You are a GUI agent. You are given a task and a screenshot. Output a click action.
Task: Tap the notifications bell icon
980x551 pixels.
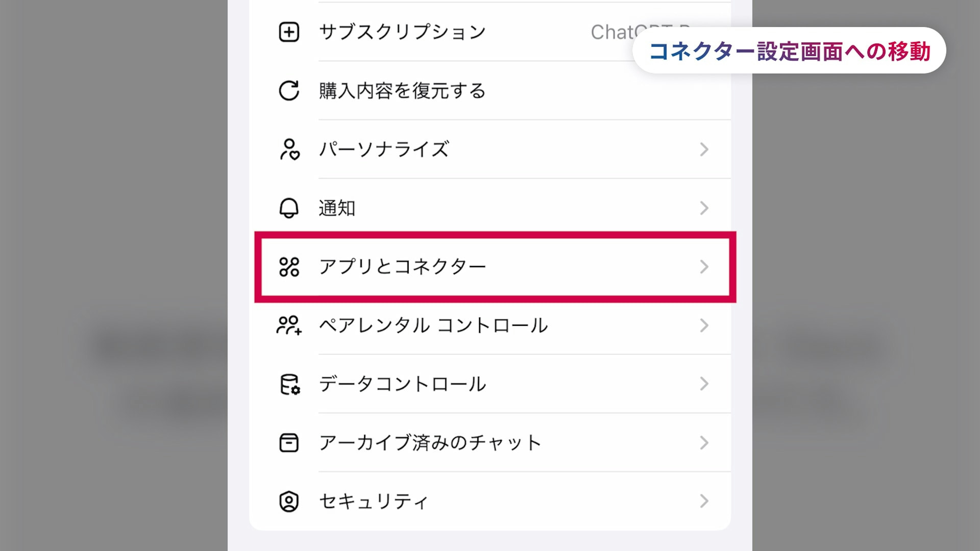click(x=289, y=208)
